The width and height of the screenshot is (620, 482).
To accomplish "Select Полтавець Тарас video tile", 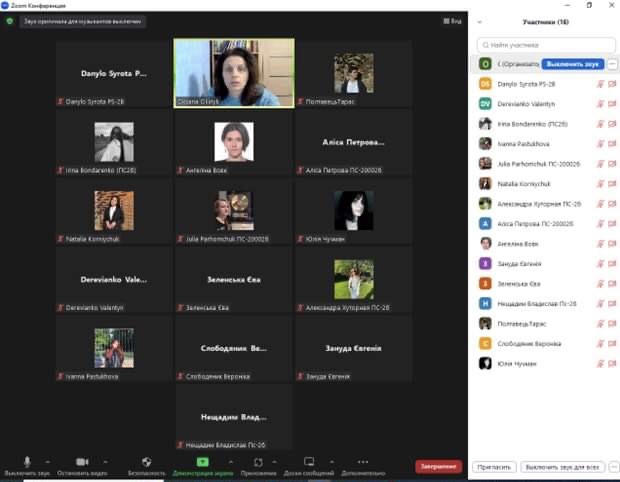I will (353, 73).
